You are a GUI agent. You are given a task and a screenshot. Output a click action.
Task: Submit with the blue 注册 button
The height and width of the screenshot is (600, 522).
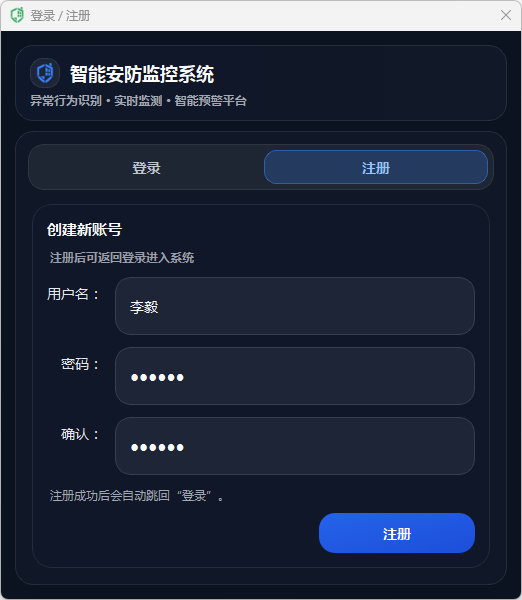click(x=397, y=533)
